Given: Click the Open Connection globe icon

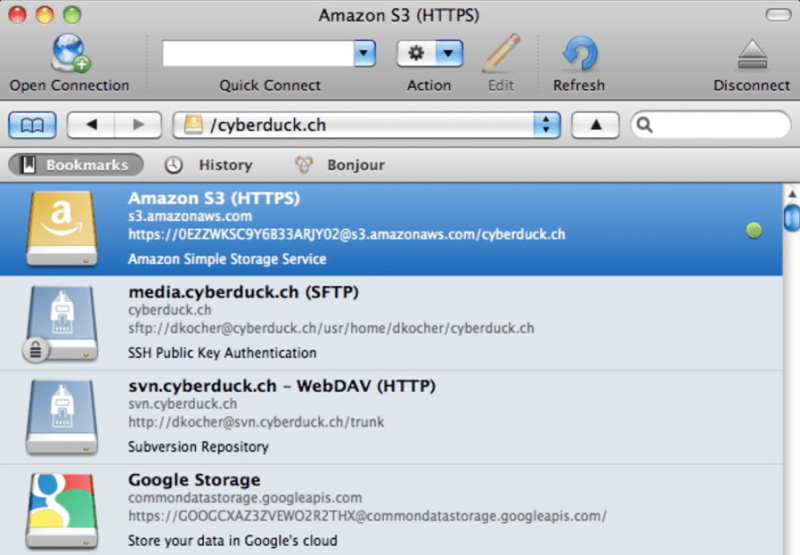Looking at the screenshot, I should (x=70, y=53).
